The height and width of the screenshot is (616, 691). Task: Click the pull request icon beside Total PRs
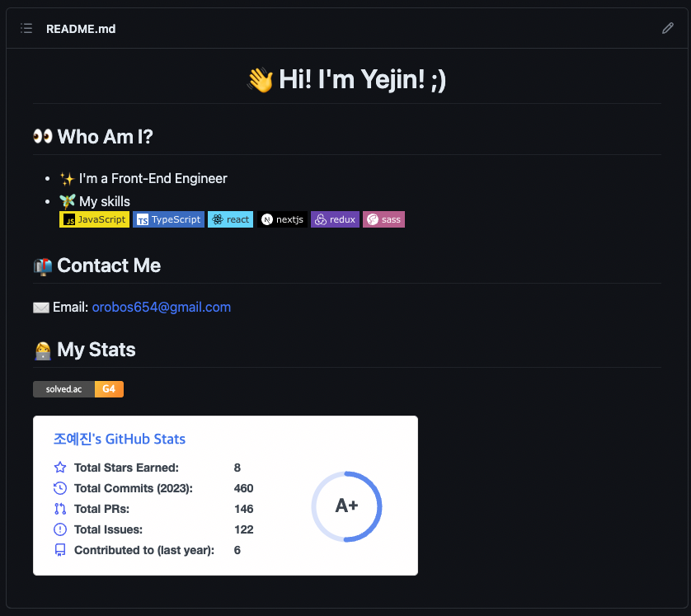(x=60, y=509)
